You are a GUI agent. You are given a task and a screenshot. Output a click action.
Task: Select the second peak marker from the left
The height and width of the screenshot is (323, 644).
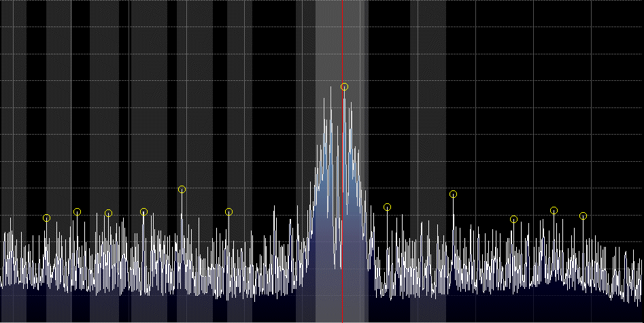(x=77, y=212)
